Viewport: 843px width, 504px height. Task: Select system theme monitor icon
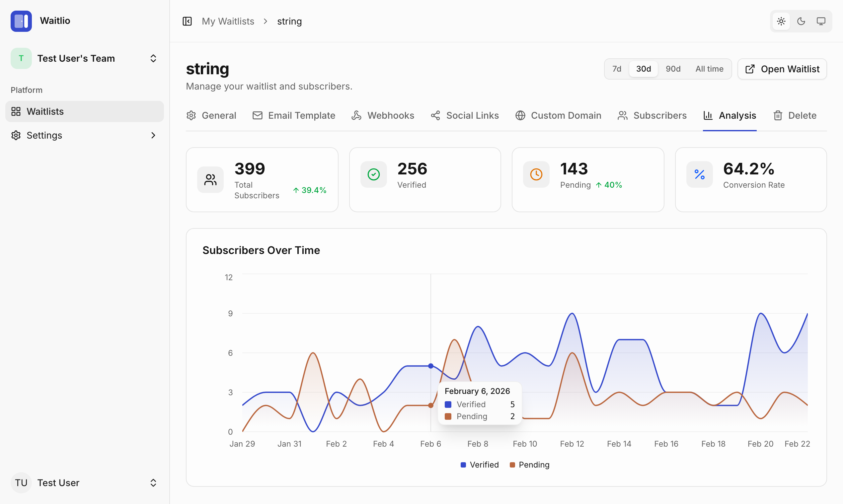point(821,22)
